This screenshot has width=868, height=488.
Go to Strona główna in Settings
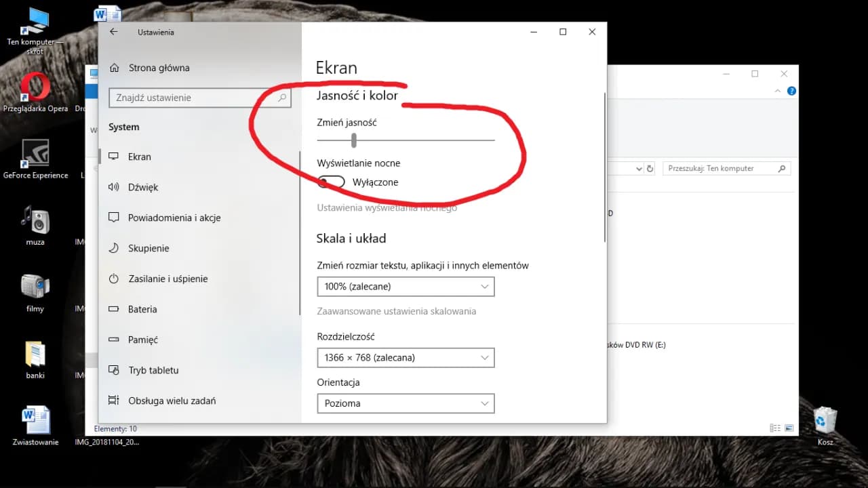click(159, 68)
